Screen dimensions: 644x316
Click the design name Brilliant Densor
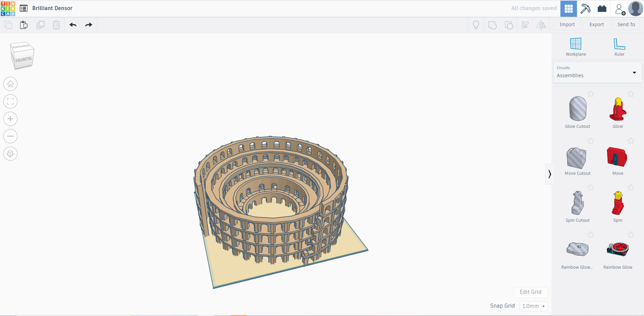coord(52,8)
